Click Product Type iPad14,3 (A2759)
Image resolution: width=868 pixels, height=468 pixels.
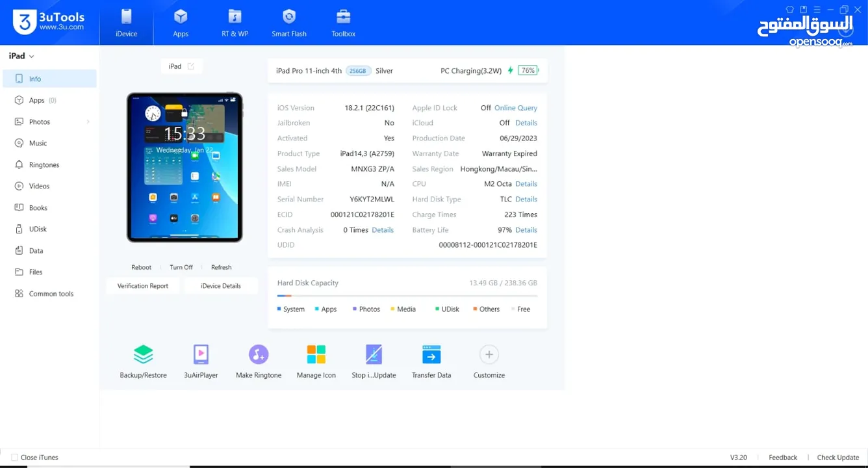pos(367,153)
